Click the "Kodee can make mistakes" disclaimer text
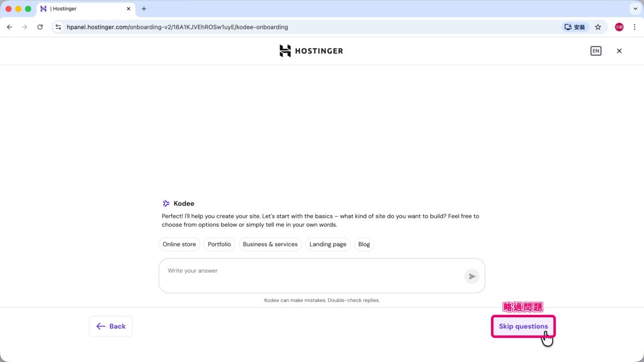 322,300
